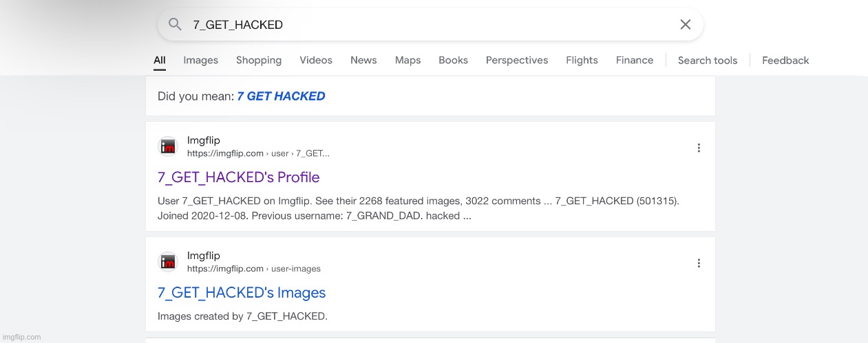Open the Books tab
Viewport: 868px width, 343px height.
pyautogui.click(x=453, y=60)
